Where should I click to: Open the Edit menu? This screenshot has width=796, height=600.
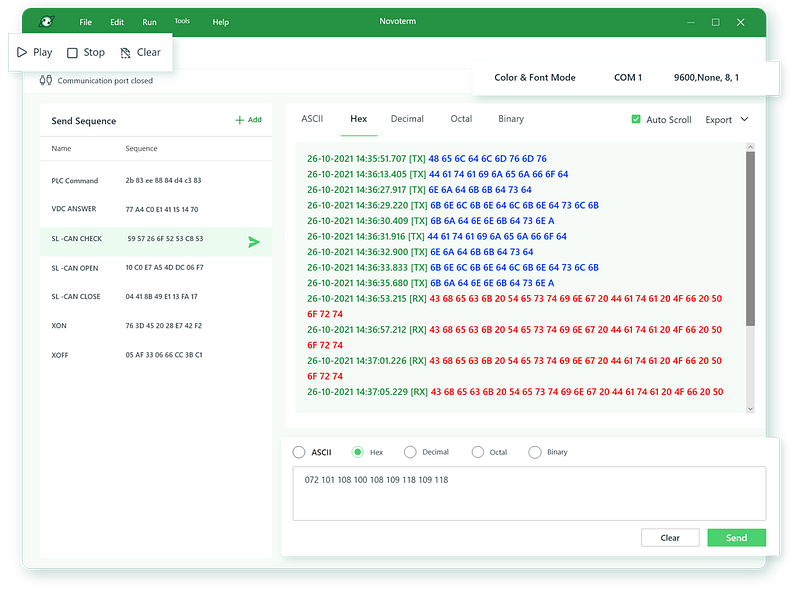point(117,22)
